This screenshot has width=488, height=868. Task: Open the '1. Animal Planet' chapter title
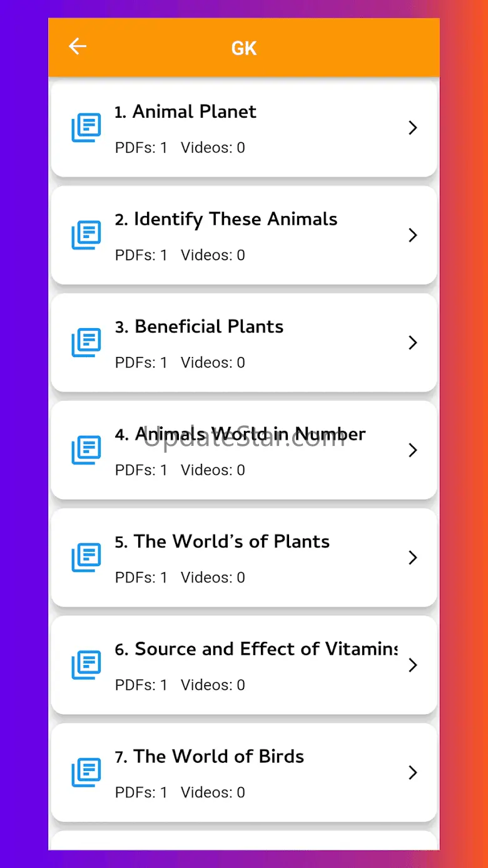pos(185,111)
